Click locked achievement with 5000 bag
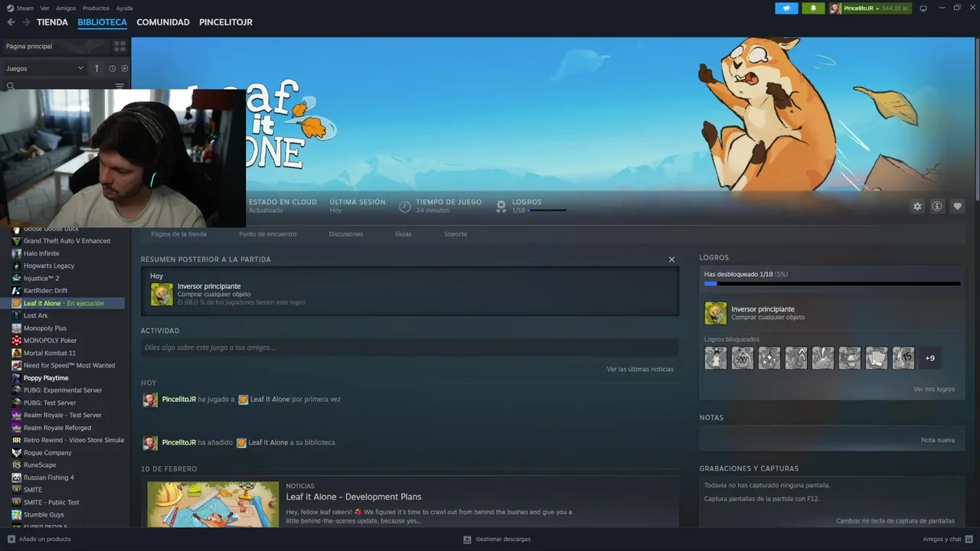 pyautogui.click(x=743, y=358)
